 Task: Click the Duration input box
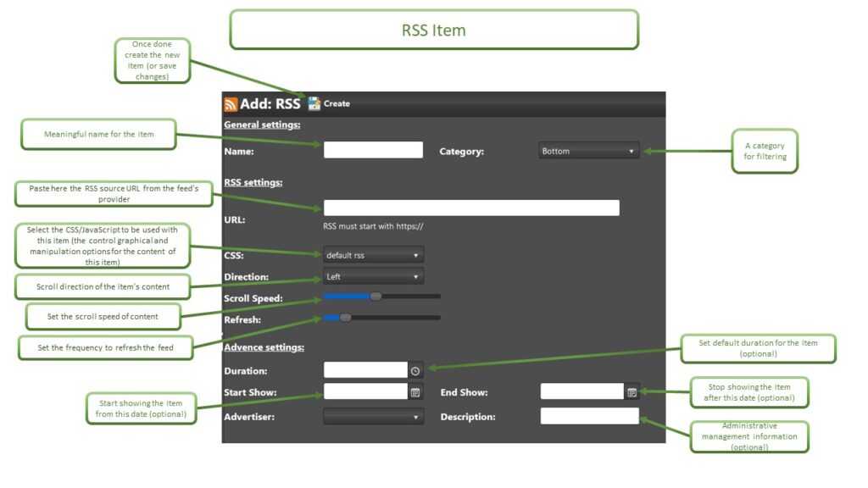[365, 370]
